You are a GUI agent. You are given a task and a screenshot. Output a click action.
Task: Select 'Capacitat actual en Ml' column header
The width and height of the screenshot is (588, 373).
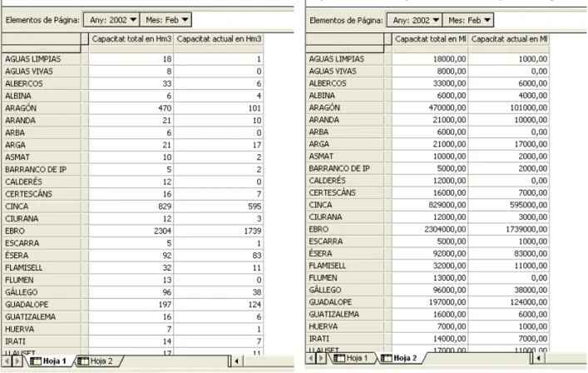click(x=509, y=39)
